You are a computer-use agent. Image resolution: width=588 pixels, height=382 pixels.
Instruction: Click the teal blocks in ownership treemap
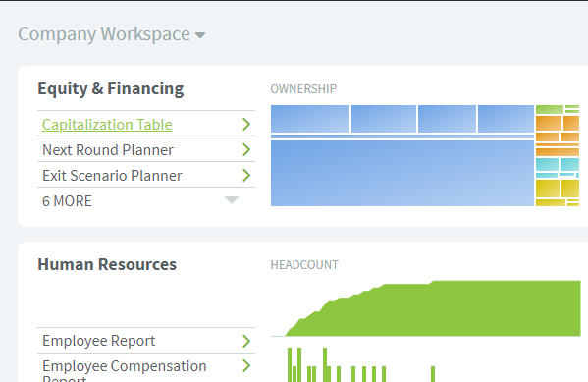[x=558, y=168]
